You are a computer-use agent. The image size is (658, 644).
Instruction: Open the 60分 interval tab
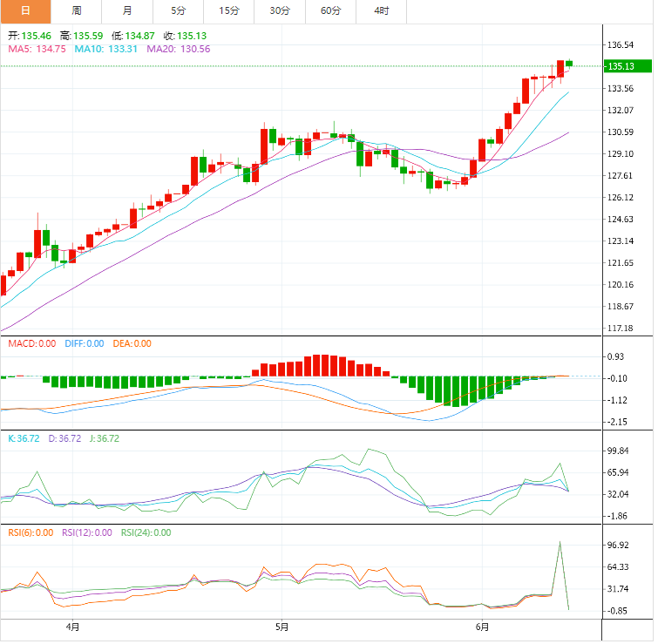point(331,10)
